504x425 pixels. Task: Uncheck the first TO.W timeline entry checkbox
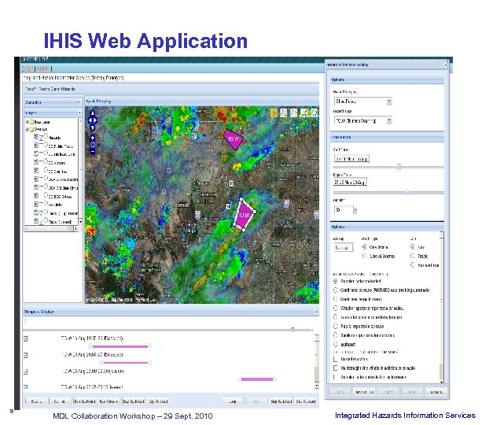point(25,338)
